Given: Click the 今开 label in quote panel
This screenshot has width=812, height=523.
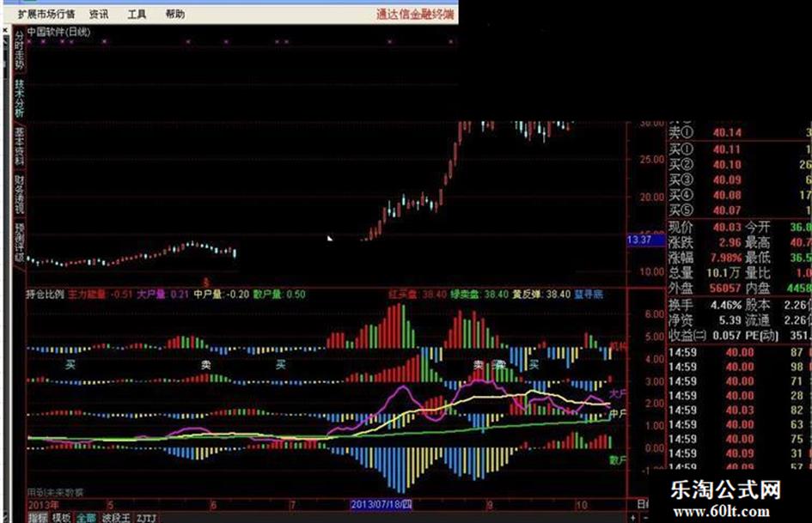Looking at the screenshot, I should click(x=758, y=228).
